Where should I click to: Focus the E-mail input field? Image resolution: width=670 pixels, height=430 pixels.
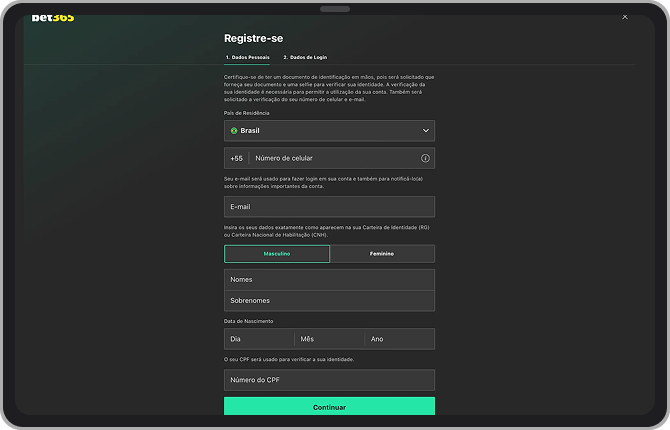click(329, 207)
